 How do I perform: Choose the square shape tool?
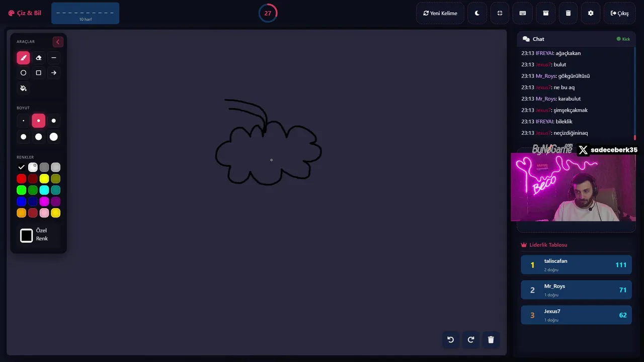(x=38, y=73)
